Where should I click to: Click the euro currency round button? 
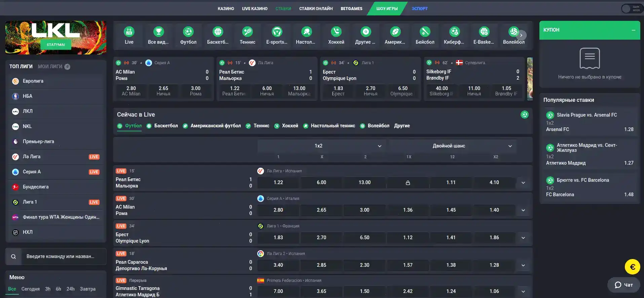pyautogui.click(x=632, y=267)
